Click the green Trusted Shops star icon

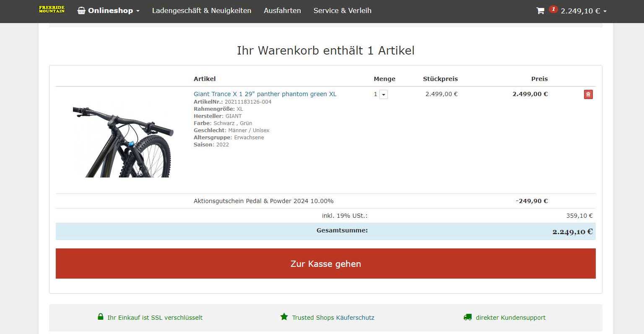click(284, 317)
